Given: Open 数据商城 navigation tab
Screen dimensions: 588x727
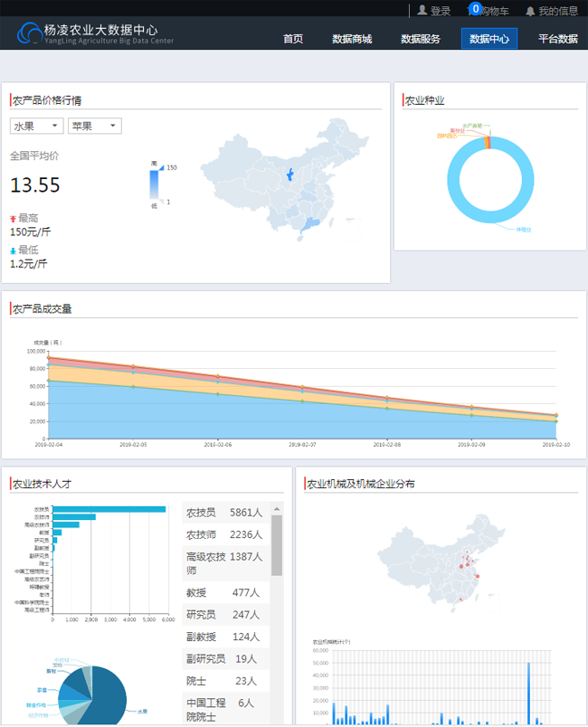Looking at the screenshot, I should click(352, 39).
